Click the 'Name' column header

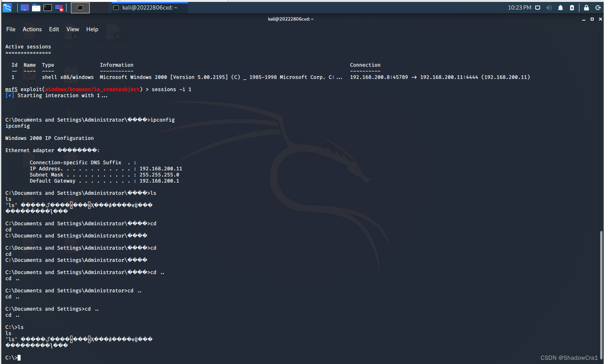tap(30, 65)
